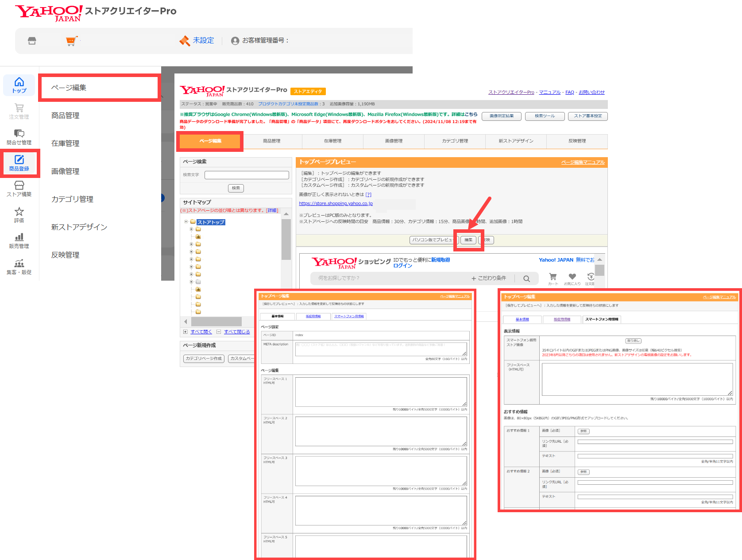This screenshot has height=560, width=742.
Task: Select 反映管理 in the side flyout menu
Action: [66, 255]
